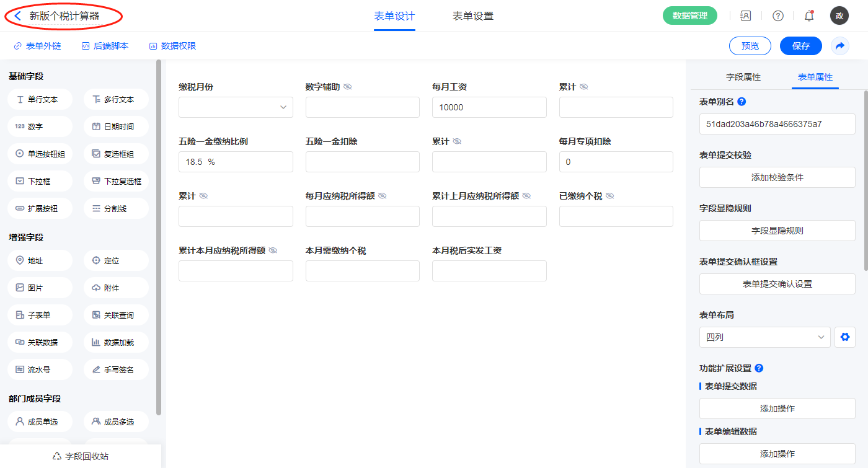
Task: Toggle the eye icon beside 每月应纳税所得额
Action: [383, 196]
